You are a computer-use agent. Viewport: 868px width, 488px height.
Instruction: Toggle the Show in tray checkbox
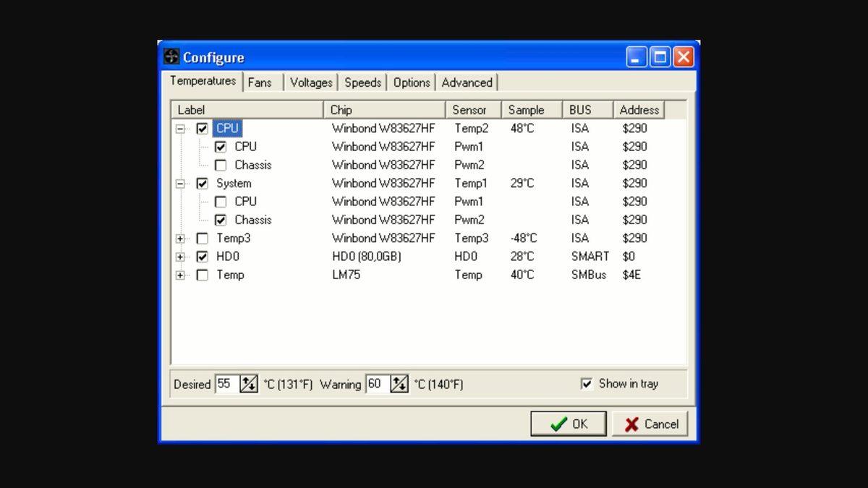tap(587, 384)
